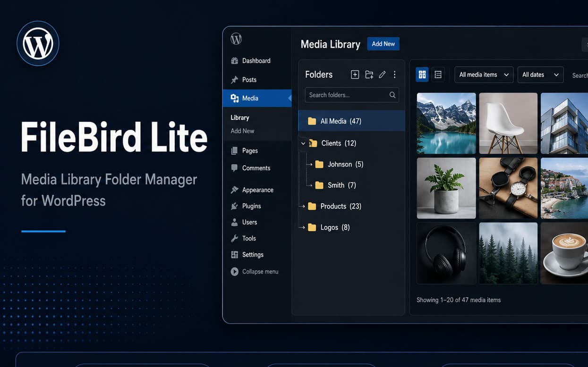Click the Users person icon
The image size is (588, 367).
(234, 222)
